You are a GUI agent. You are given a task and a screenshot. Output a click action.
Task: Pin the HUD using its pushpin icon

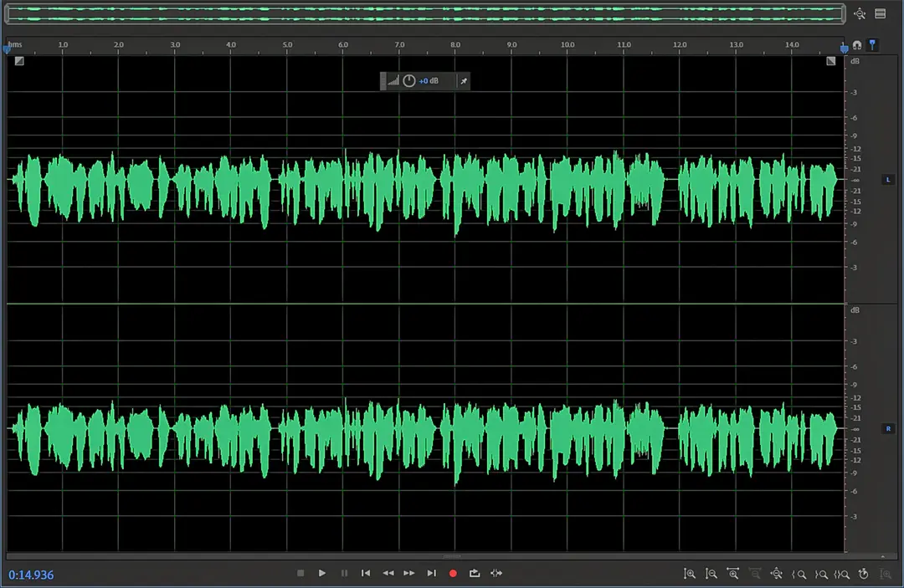464,81
